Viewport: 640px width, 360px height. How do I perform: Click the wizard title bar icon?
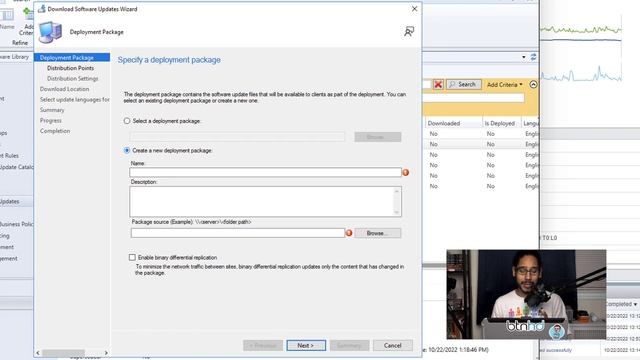42,9
